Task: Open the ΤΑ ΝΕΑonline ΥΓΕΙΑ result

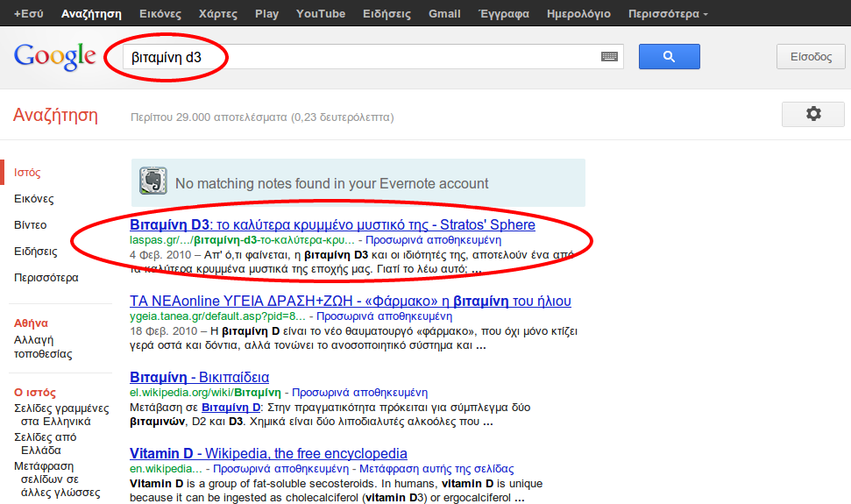Action: click(350, 302)
